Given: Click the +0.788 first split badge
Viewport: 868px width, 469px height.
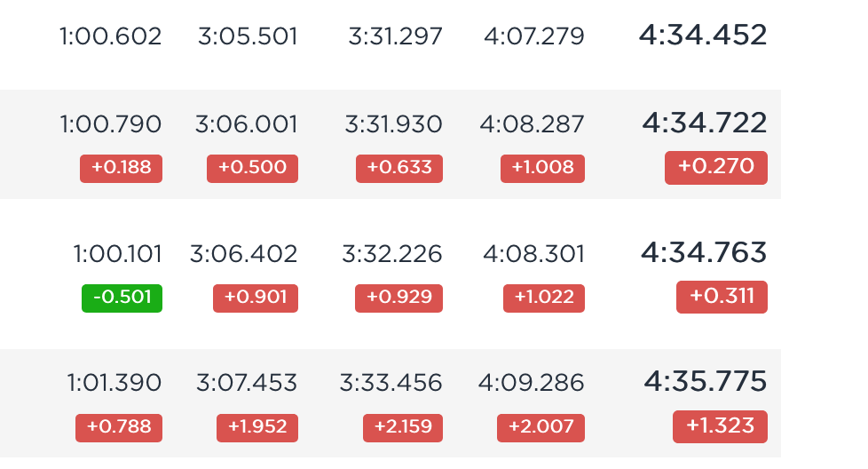Looking at the screenshot, I should point(119,427).
